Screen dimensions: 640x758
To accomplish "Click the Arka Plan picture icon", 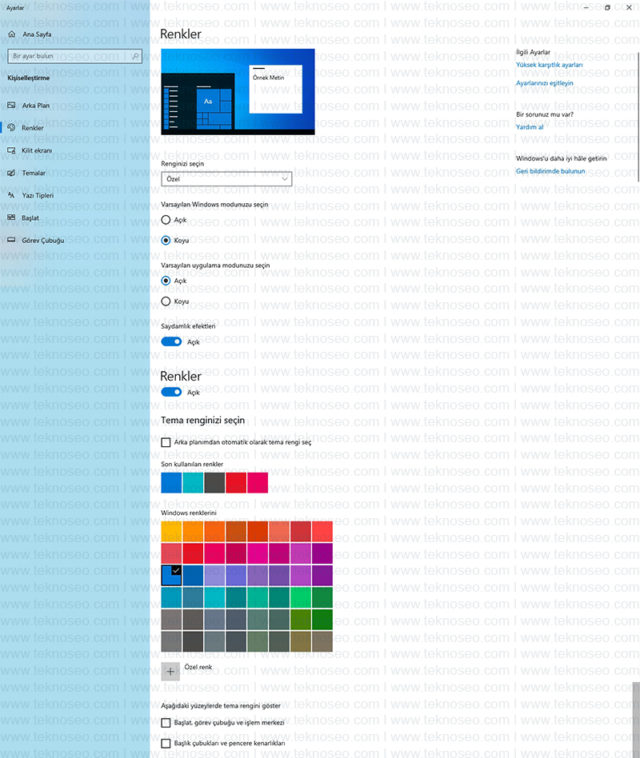I will [x=11, y=105].
